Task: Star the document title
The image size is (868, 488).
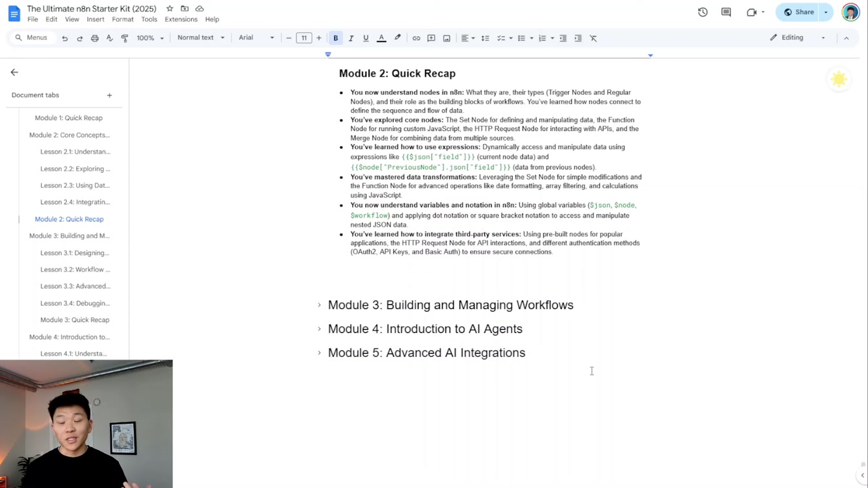Action: click(x=169, y=8)
